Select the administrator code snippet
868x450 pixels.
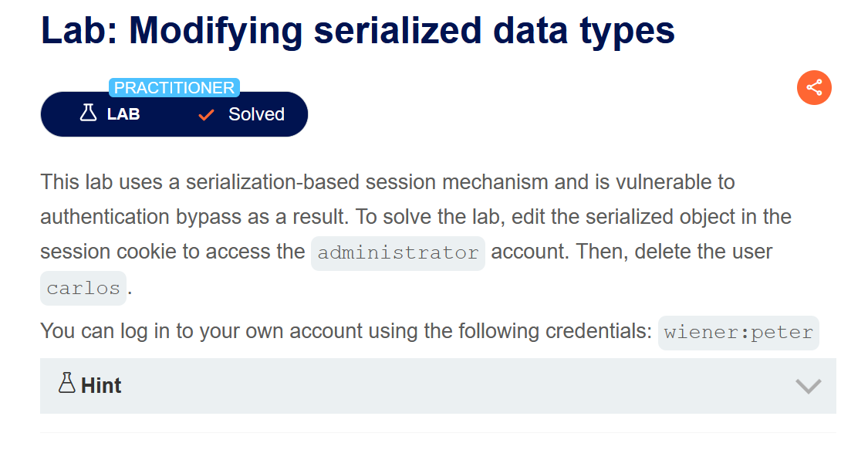(398, 253)
